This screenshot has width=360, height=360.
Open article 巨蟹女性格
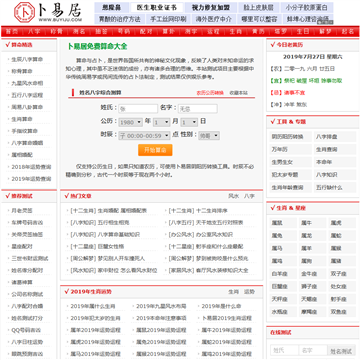pos(111,247)
